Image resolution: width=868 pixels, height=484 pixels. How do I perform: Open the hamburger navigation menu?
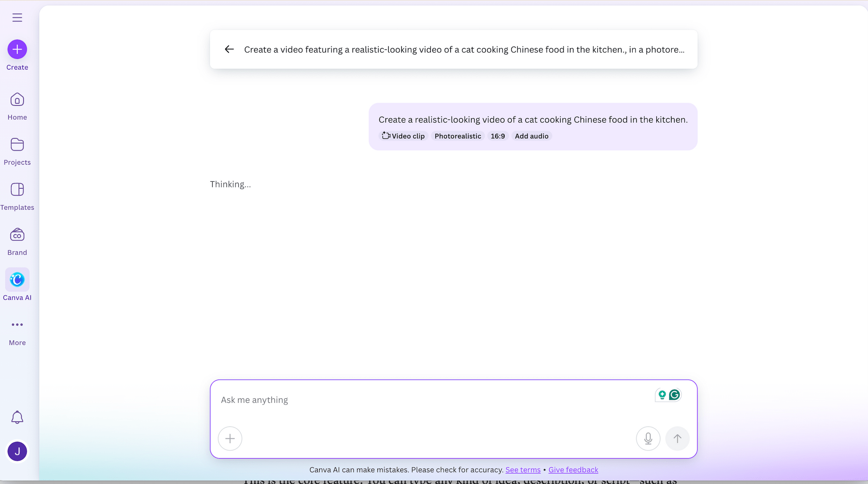[x=17, y=17]
